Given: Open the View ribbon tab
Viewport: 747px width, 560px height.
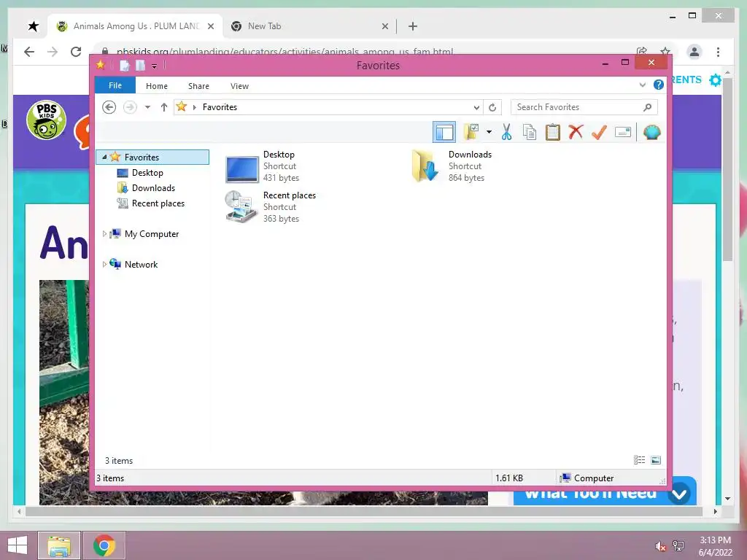Looking at the screenshot, I should (239, 86).
